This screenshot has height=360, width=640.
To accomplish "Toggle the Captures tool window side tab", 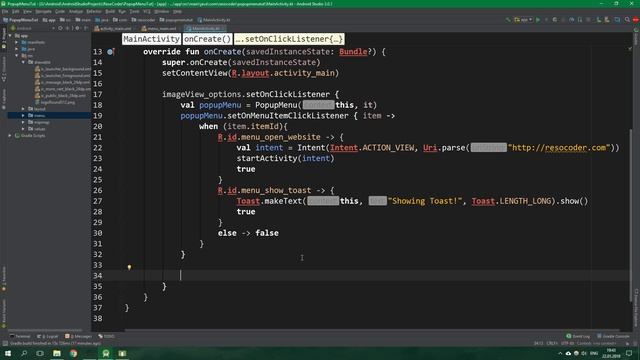I will pos(4,99).
